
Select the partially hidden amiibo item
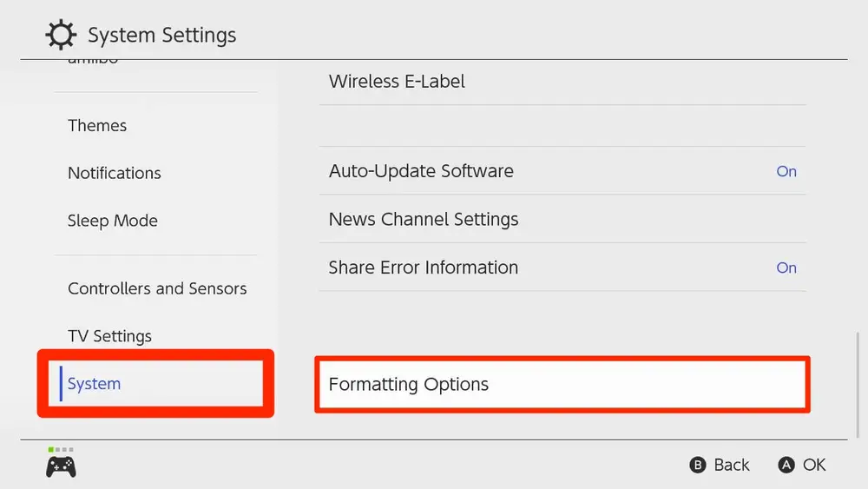(x=93, y=62)
